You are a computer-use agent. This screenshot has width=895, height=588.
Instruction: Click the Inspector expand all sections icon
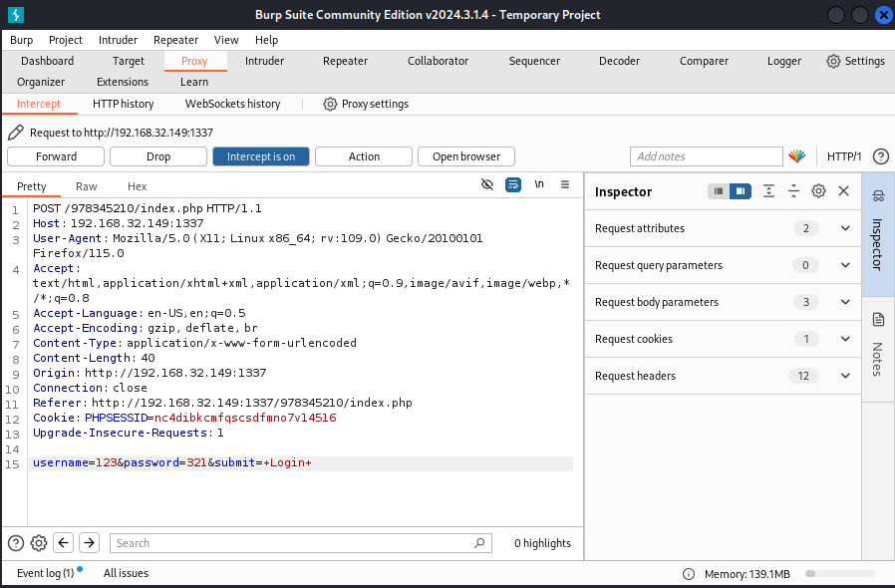click(768, 191)
